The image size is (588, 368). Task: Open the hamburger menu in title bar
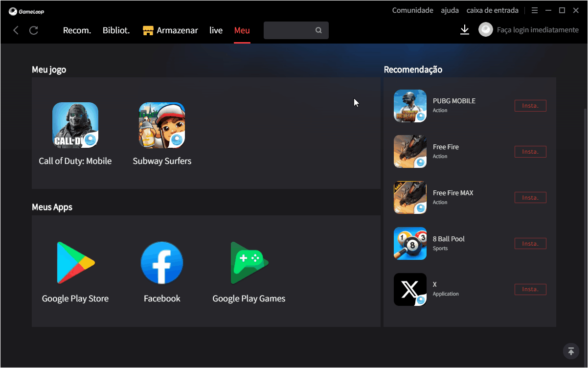click(535, 10)
